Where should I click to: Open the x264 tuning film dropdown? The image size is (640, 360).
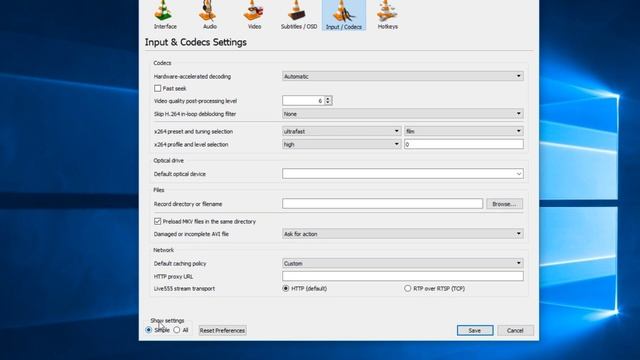(464, 131)
